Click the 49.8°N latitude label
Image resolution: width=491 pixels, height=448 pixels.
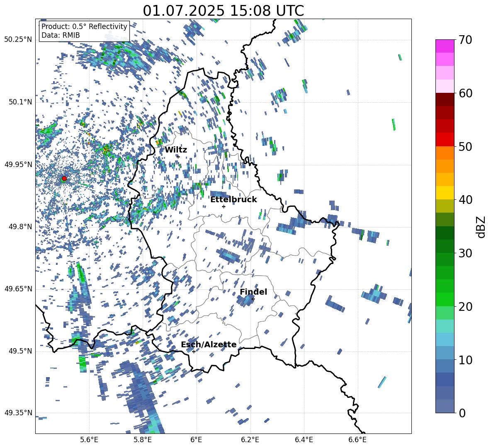(x=21, y=227)
